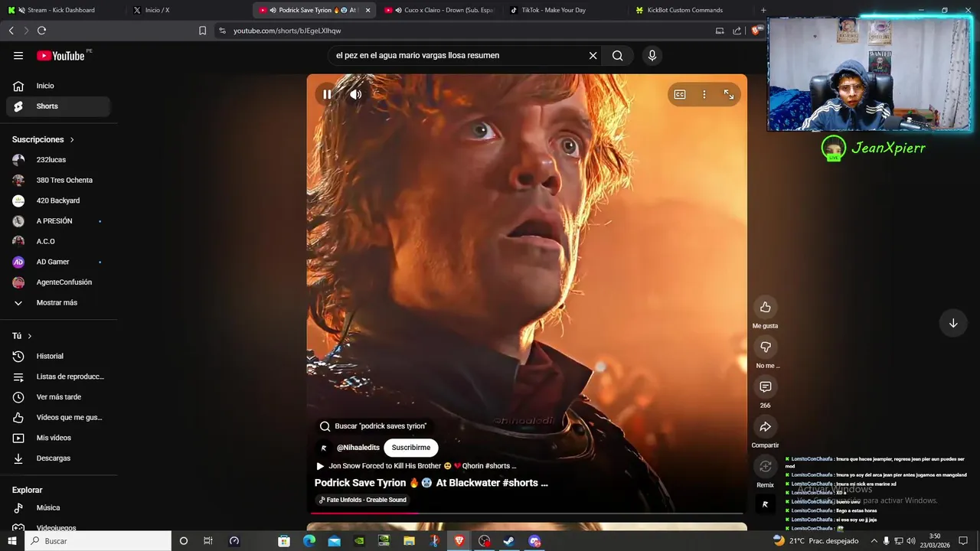Open the Windows Start menu
The width and height of the screenshot is (980, 551).
click(11, 541)
